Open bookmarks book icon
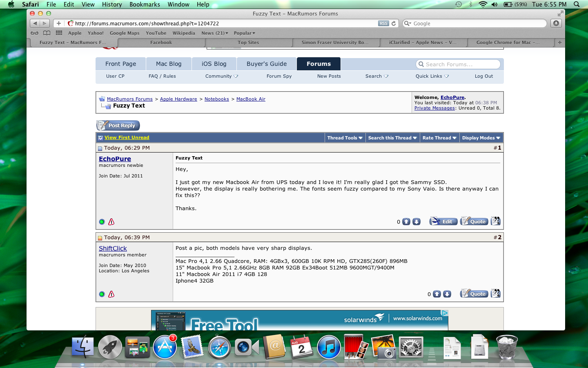The image size is (588, 368). click(x=47, y=33)
